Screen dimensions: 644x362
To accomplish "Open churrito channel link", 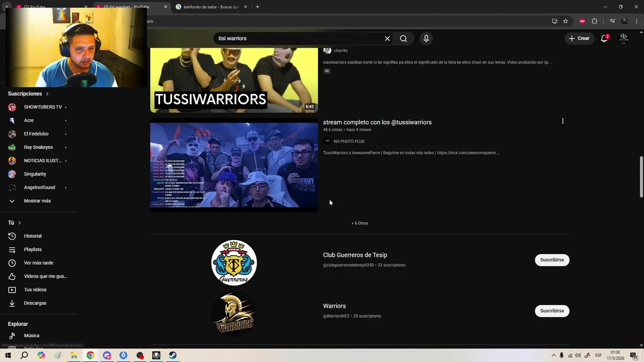I will tap(341, 51).
